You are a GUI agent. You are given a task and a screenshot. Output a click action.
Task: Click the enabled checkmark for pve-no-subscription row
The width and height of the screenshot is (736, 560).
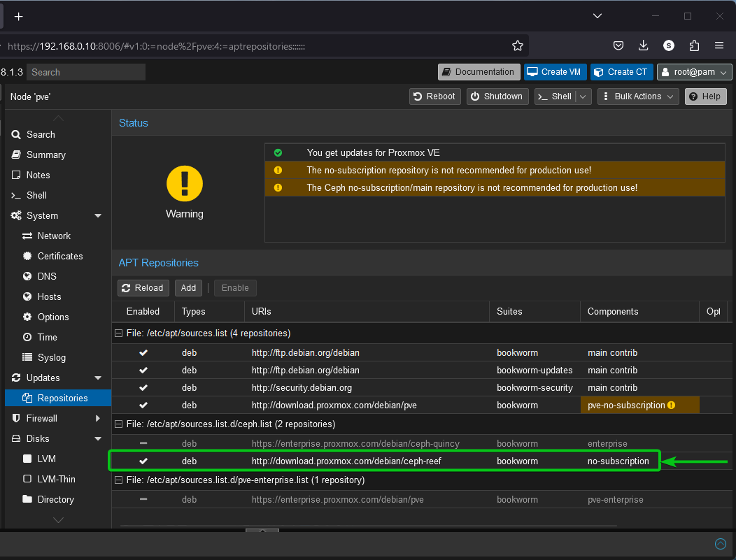143,405
